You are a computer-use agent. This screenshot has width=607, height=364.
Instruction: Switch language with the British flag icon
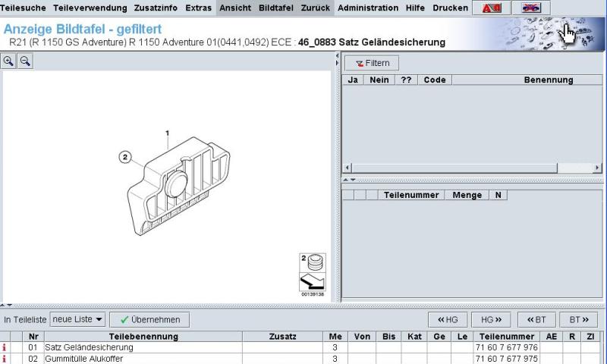click(x=531, y=8)
